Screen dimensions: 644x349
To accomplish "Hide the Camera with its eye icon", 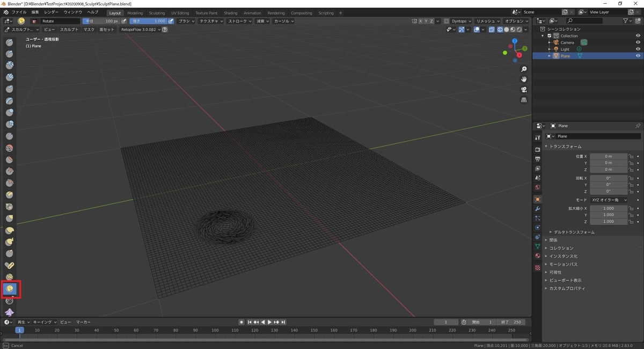I will click(638, 42).
